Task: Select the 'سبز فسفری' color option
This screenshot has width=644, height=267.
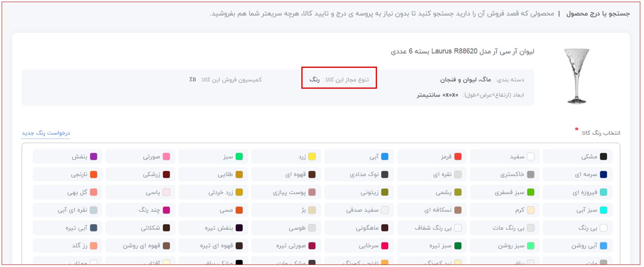Action: click(x=505, y=192)
